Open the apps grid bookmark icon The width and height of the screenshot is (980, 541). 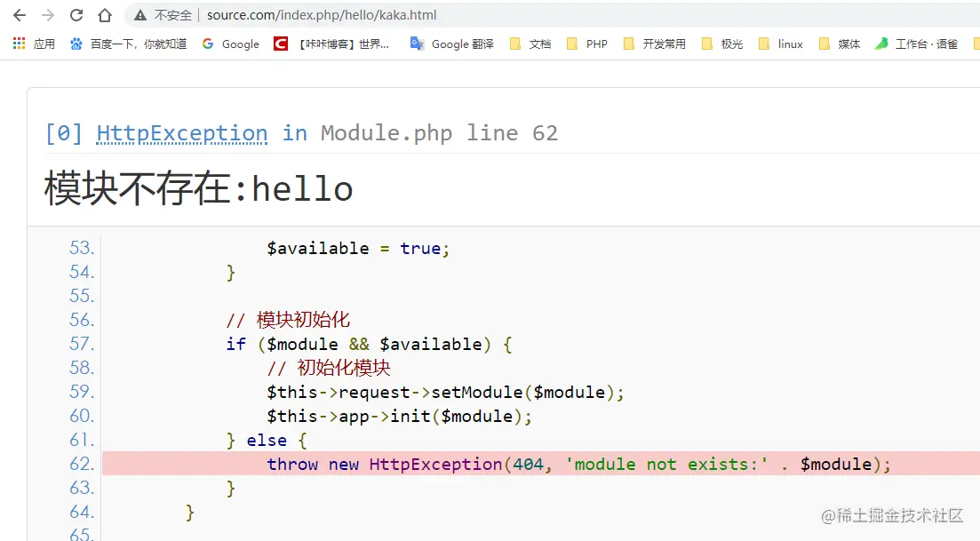click(20, 44)
